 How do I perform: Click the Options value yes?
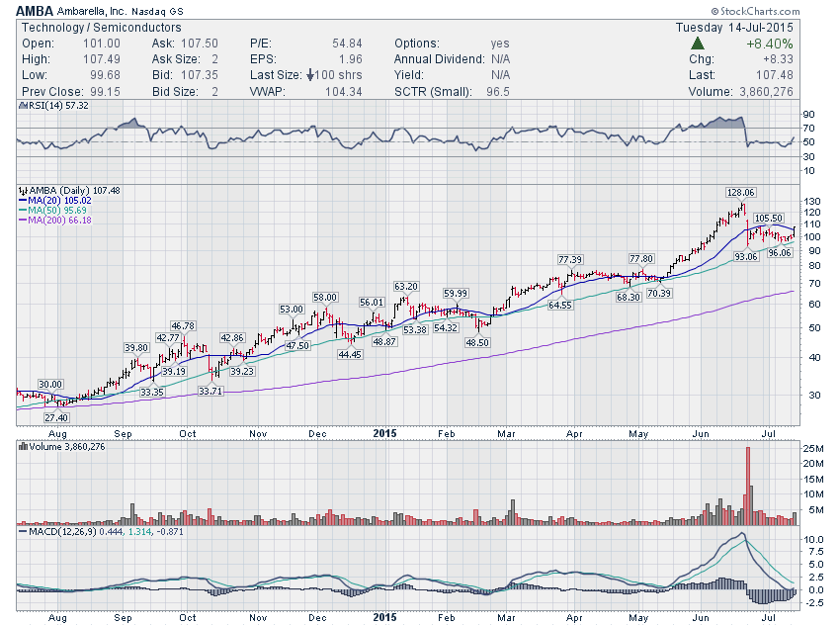point(500,44)
